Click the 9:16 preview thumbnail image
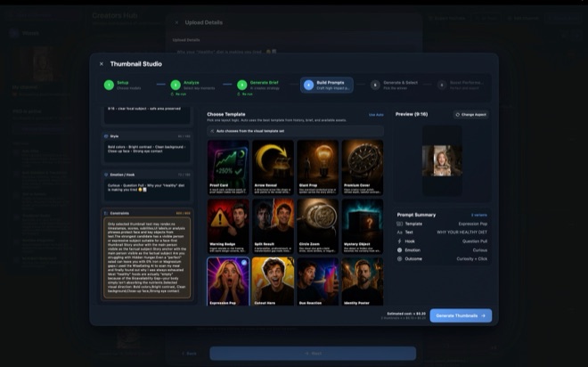Viewport: 588px width, 367px height. [442, 160]
